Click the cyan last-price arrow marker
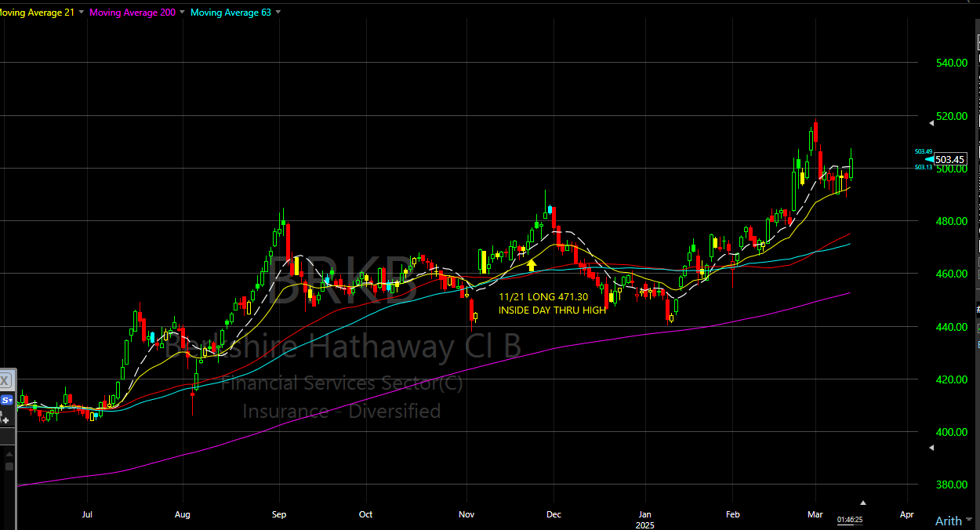 (930, 159)
